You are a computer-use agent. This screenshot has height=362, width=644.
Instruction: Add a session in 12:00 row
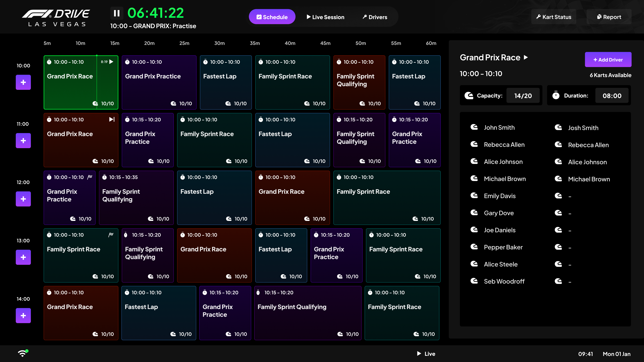tap(23, 199)
